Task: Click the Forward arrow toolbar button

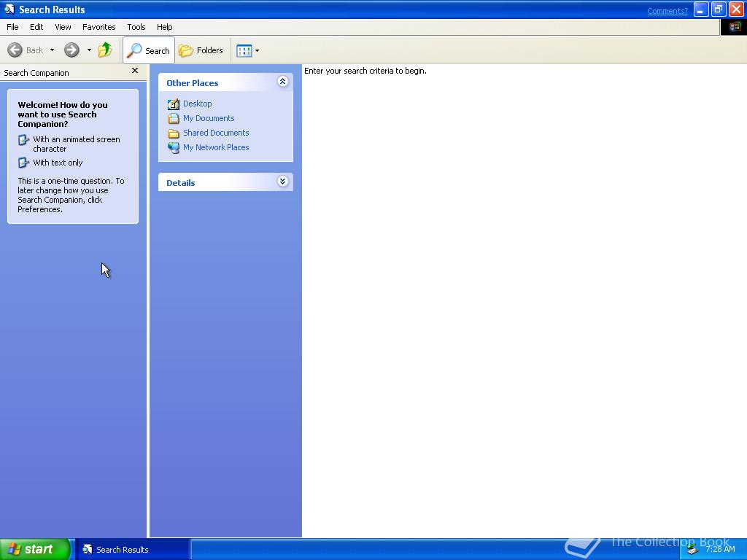Action: pyautogui.click(x=71, y=50)
